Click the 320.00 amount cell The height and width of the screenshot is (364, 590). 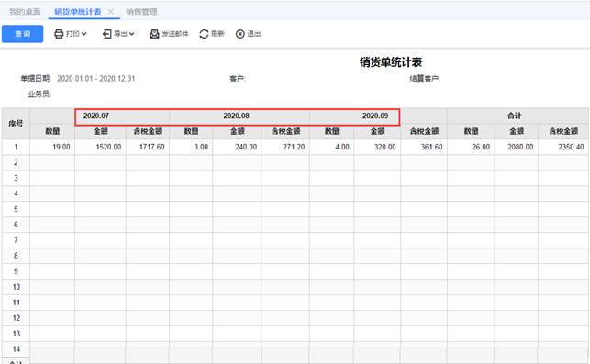pos(377,147)
